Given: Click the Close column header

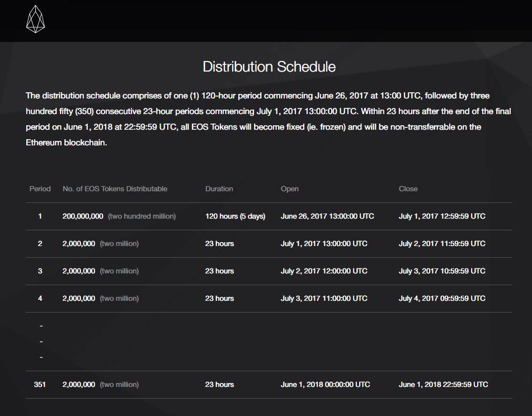Looking at the screenshot, I should [x=408, y=189].
